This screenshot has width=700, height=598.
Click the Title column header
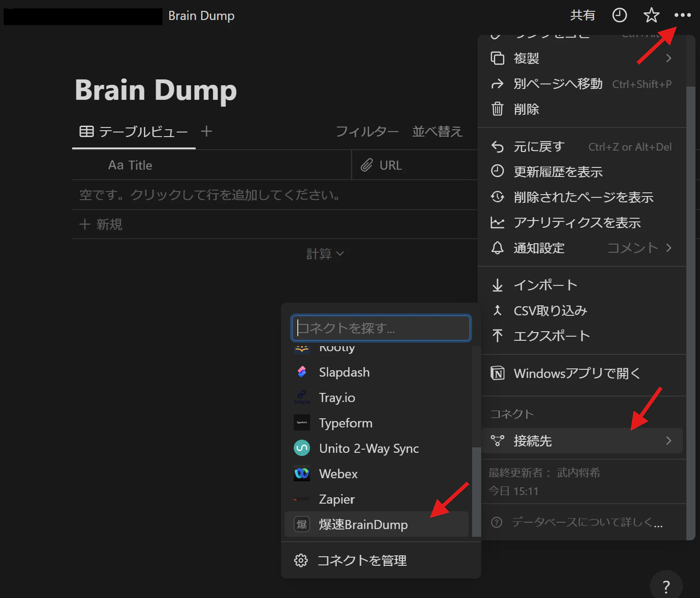[212, 165]
